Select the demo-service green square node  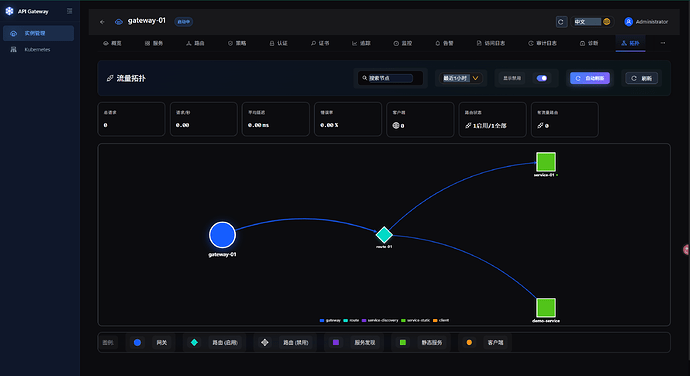tap(546, 307)
